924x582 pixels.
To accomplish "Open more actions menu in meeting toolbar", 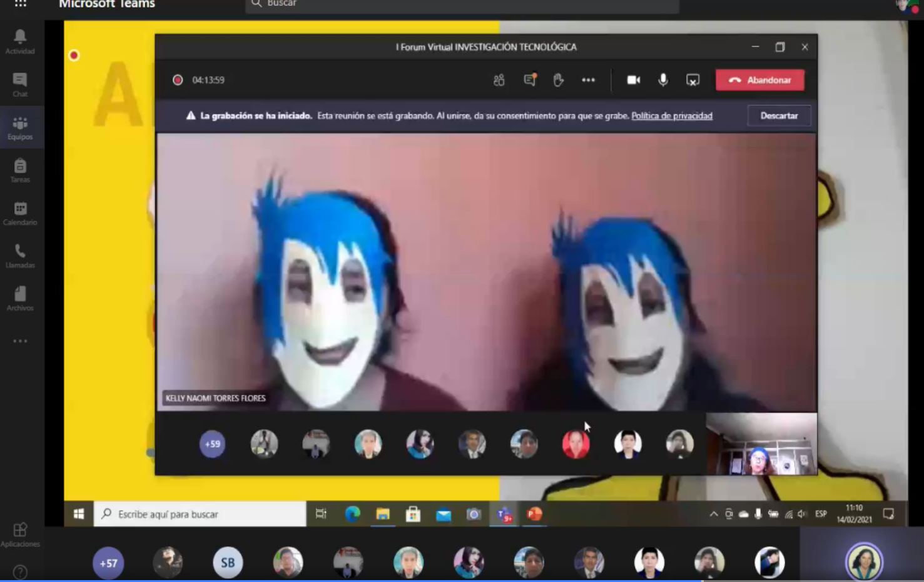I will tap(588, 80).
